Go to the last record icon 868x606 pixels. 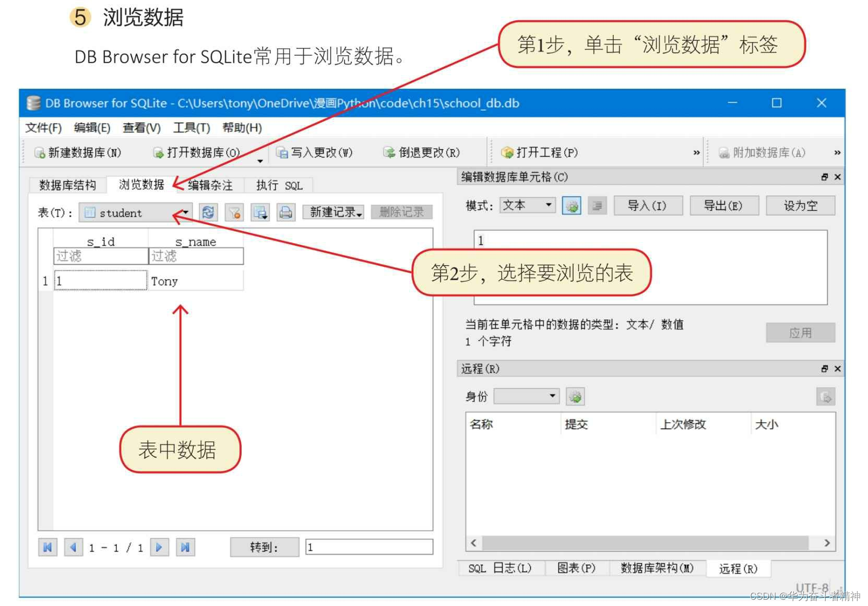pyautogui.click(x=185, y=547)
